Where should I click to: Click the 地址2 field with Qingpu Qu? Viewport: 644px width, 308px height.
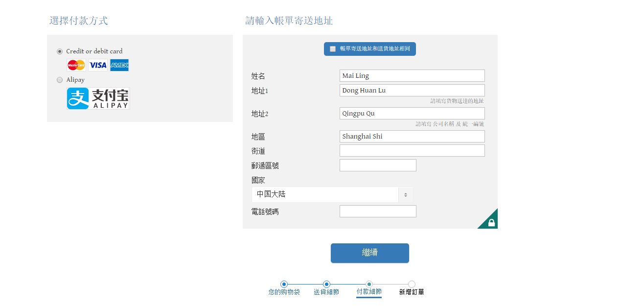412,113
